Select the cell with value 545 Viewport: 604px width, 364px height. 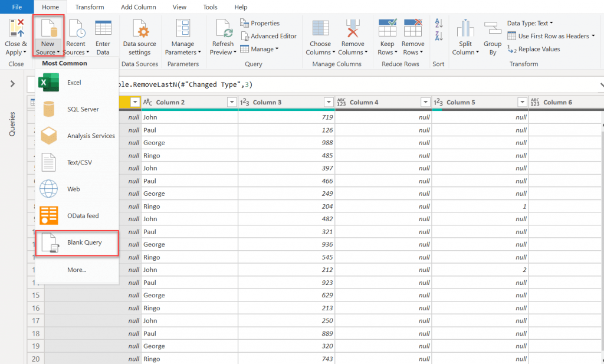287,257
